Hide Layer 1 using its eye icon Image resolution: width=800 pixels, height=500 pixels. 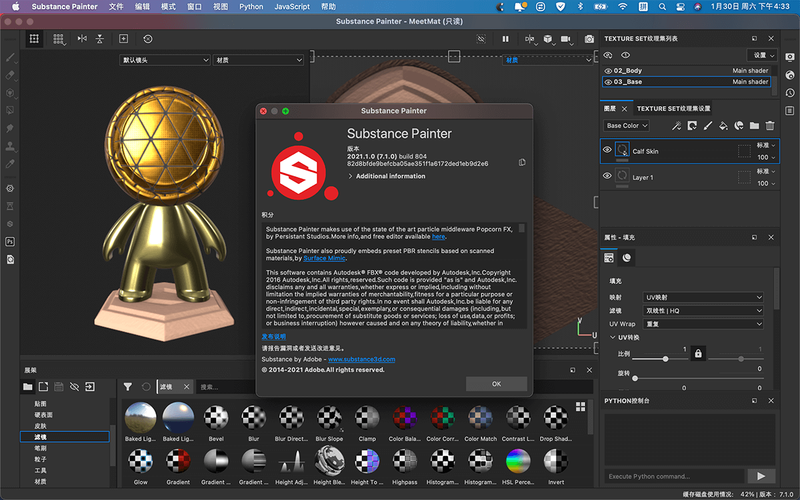click(x=607, y=176)
